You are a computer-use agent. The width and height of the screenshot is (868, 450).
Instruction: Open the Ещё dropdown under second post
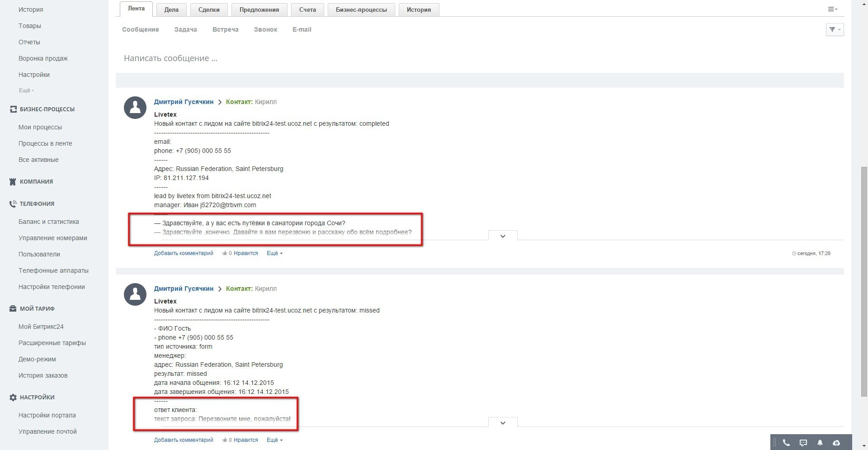[274, 440]
